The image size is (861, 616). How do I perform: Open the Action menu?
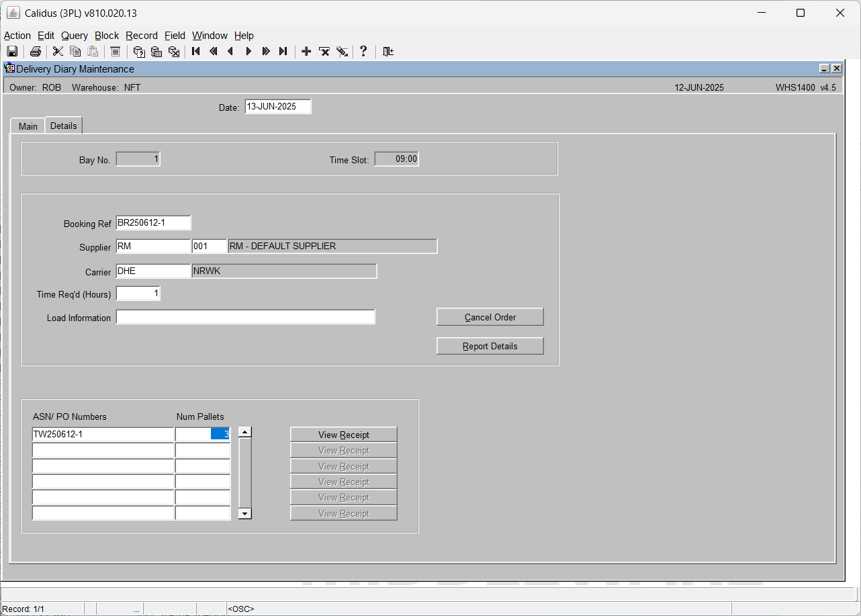coord(17,36)
